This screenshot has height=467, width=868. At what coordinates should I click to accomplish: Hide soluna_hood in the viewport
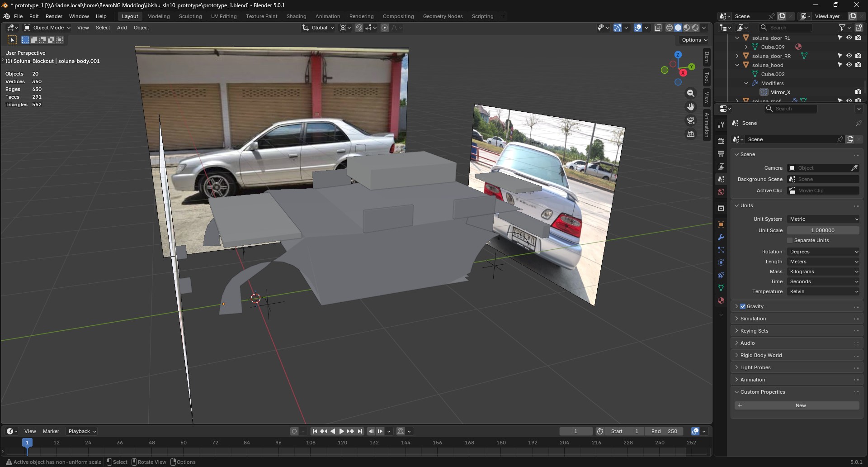(849, 65)
